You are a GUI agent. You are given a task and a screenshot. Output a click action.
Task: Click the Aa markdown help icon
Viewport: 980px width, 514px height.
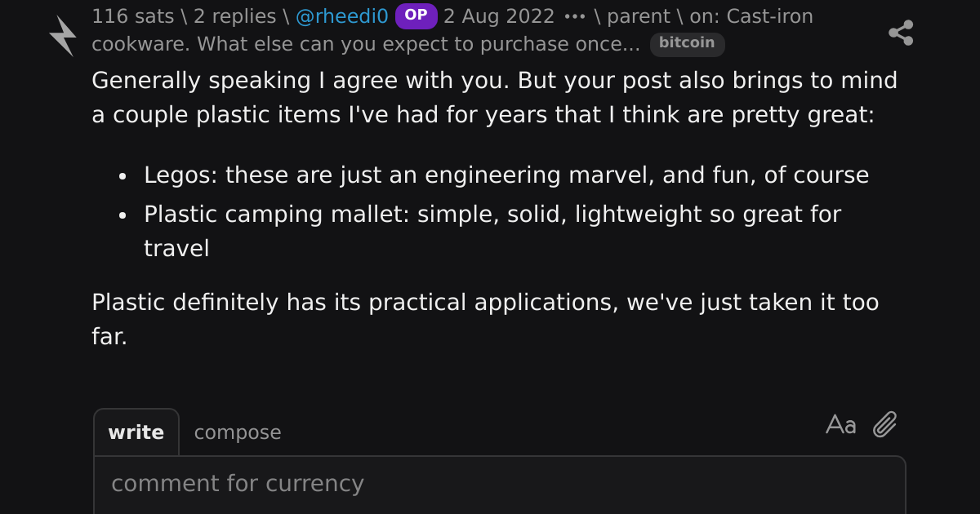pos(841,425)
